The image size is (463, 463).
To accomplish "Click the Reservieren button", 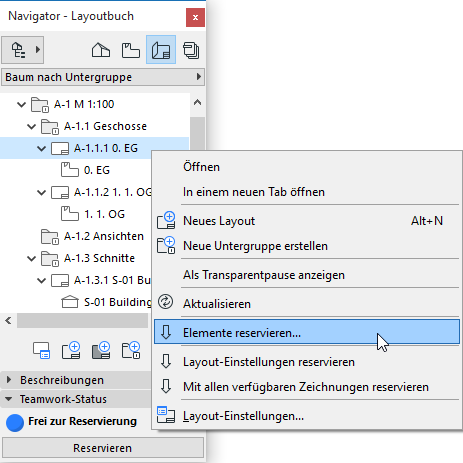I will [x=103, y=448].
